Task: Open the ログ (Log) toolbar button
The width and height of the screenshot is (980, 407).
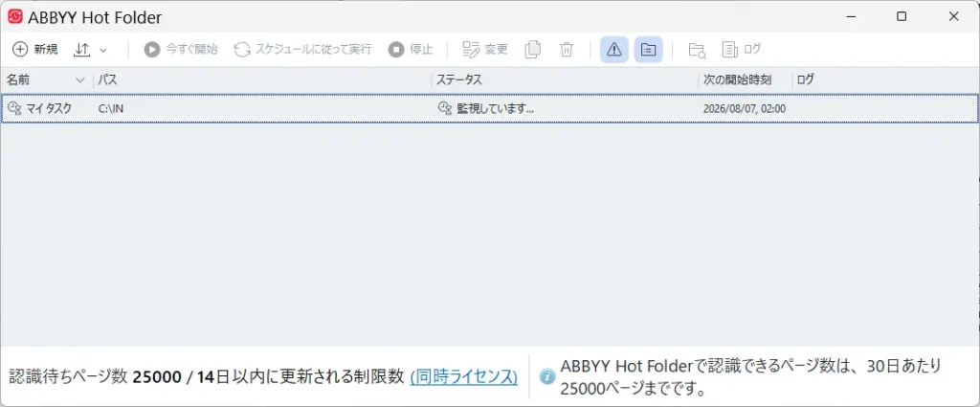Action: [x=742, y=50]
